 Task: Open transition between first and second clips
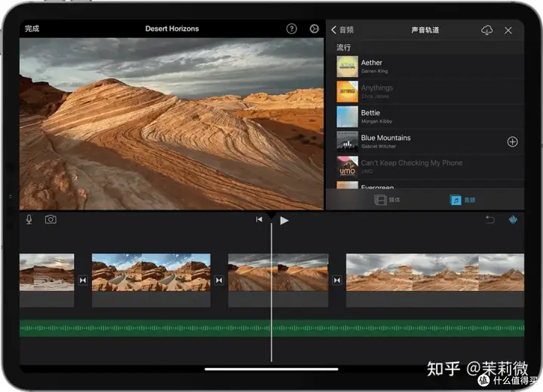pyautogui.click(x=83, y=280)
